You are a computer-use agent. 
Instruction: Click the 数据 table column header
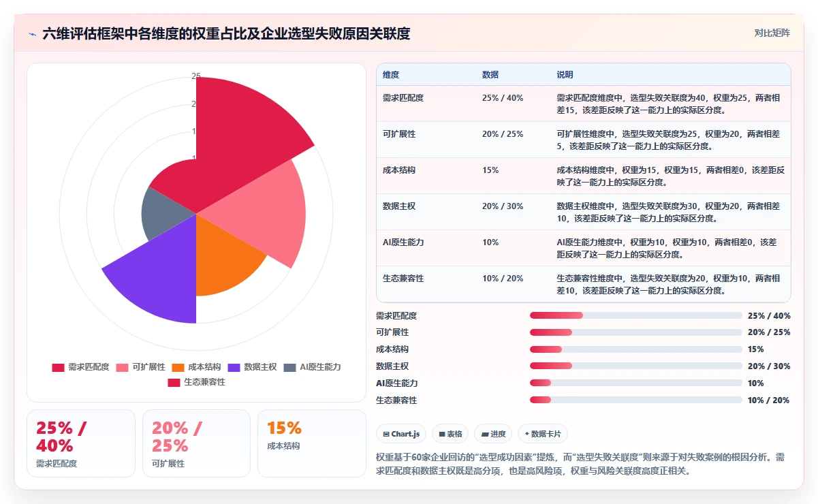click(x=490, y=74)
